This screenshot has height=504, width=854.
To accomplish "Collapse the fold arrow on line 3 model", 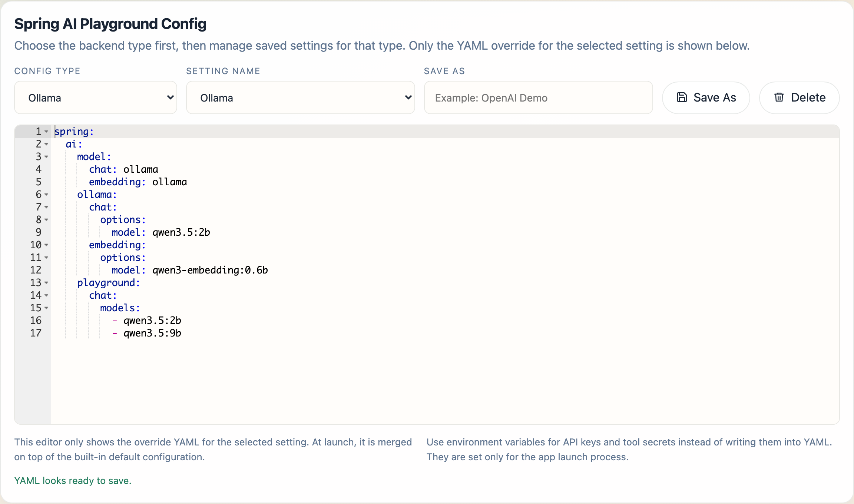I will click(x=46, y=157).
